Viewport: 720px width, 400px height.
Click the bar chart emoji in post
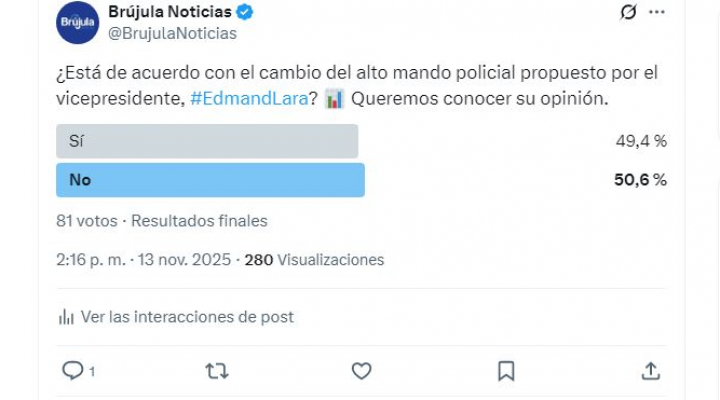click(335, 100)
